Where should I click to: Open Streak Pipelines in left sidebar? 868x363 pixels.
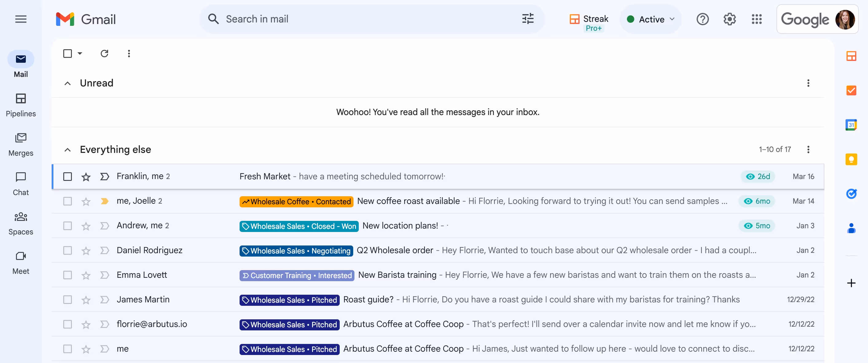(21, 105)
